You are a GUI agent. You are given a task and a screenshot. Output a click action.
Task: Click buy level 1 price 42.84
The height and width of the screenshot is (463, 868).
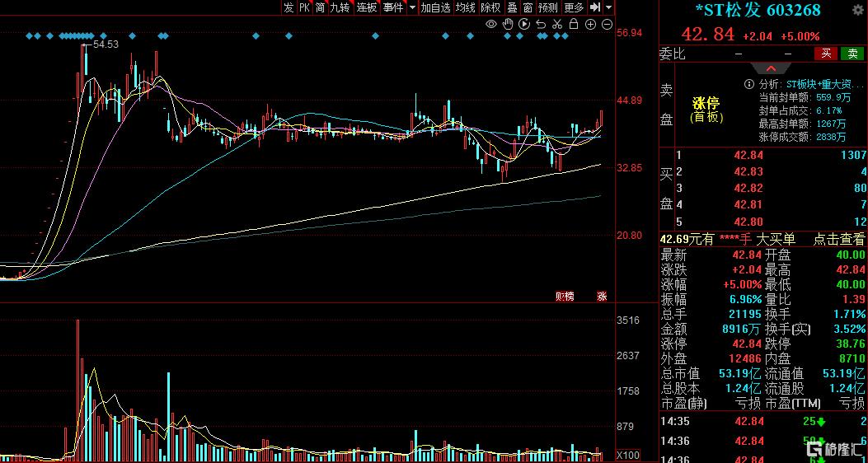click(748, 155)
